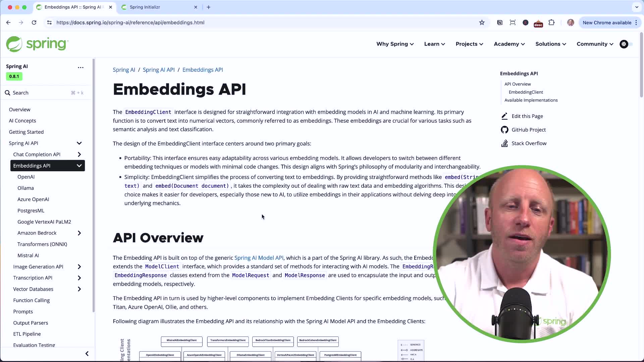The height and width of the screenshot is (362, 644).
Task: Follow the Spring AI Model API link
Action: (259, 258)
